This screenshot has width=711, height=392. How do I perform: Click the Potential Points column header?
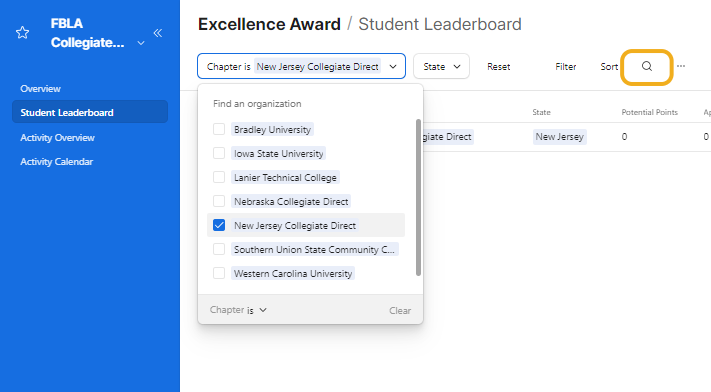click(x=649, y=112)
